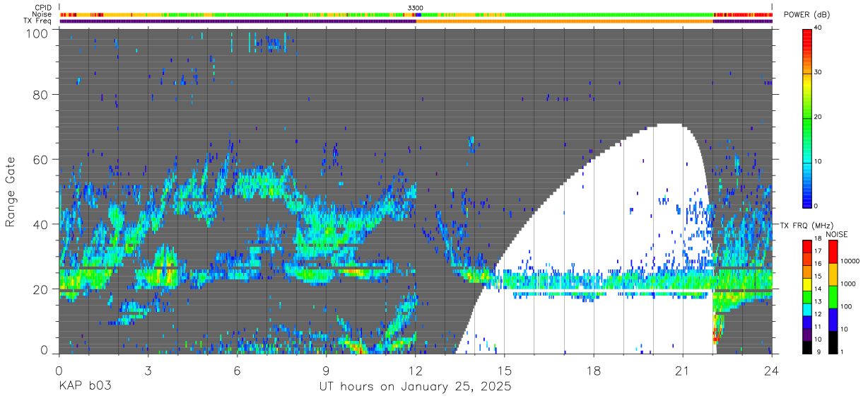Click the UT hours on January 25, 2025 title
868x401 pixels.
tap(415, 387)
